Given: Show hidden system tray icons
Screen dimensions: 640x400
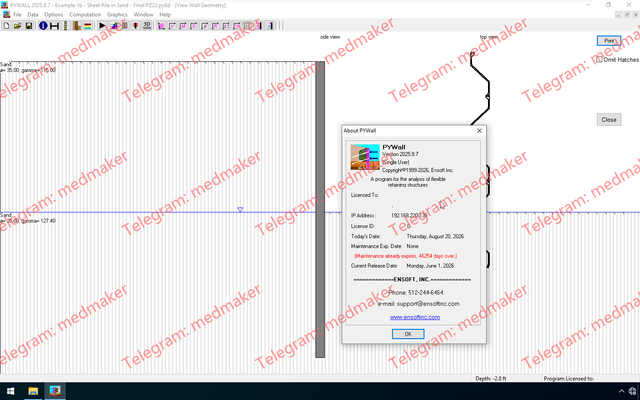Looking at the screenshot, I should 622,391.
